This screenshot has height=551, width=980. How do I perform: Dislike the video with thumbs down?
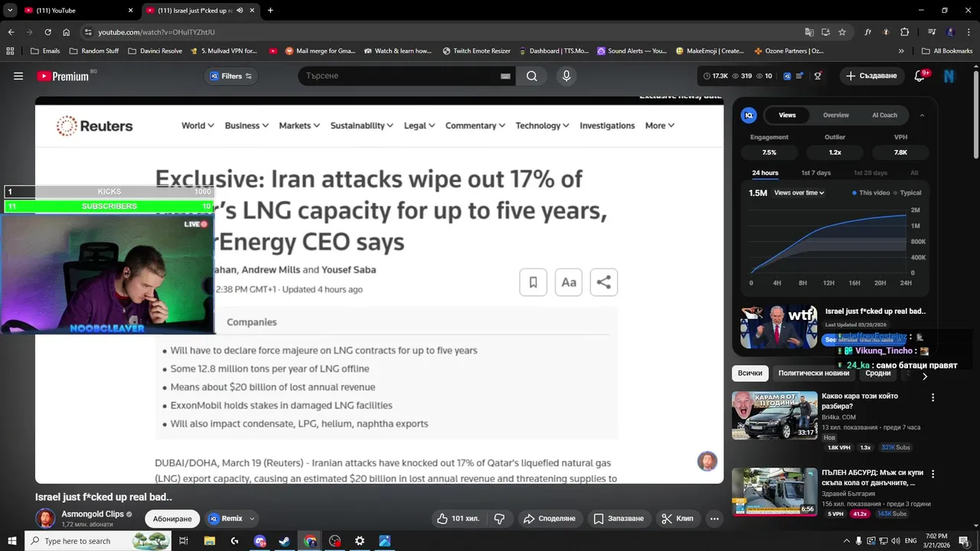pos(499,518)
